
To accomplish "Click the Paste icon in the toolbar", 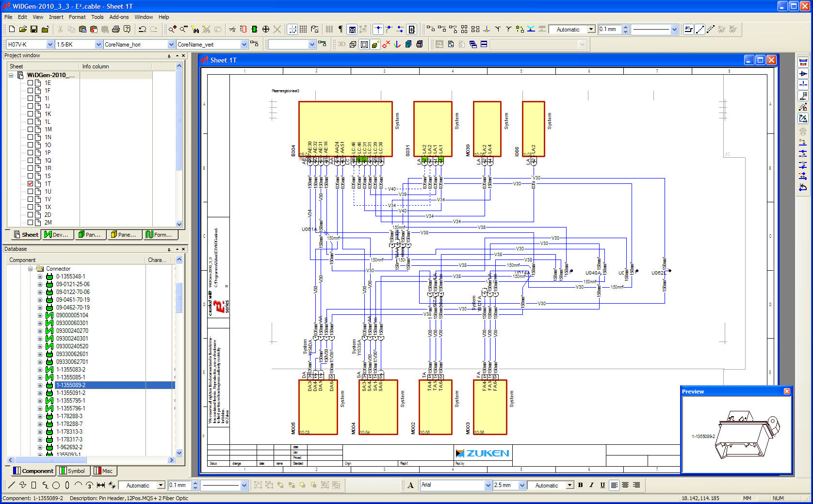I will point(82,29).
